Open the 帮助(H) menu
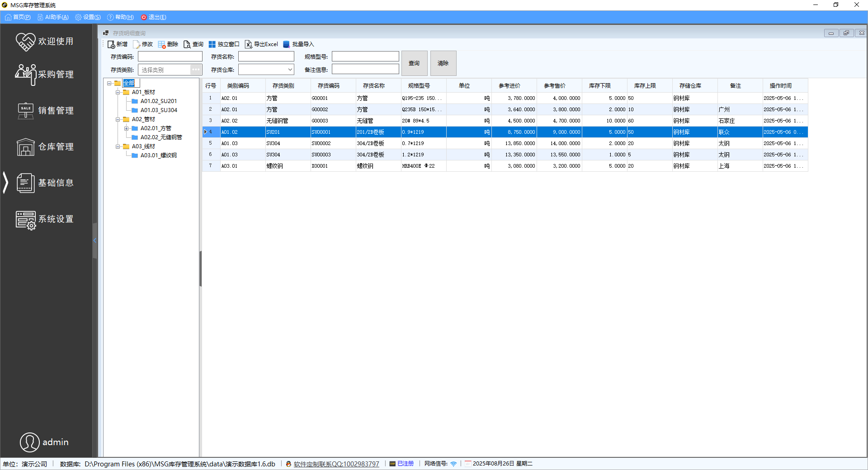868x470 pixels. tap(120, 17)
